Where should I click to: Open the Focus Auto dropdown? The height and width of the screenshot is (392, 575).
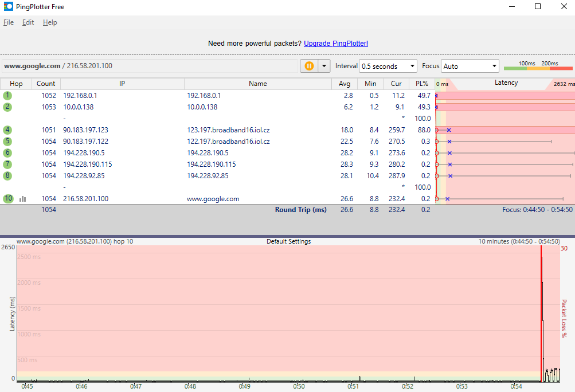click(470, 66)
